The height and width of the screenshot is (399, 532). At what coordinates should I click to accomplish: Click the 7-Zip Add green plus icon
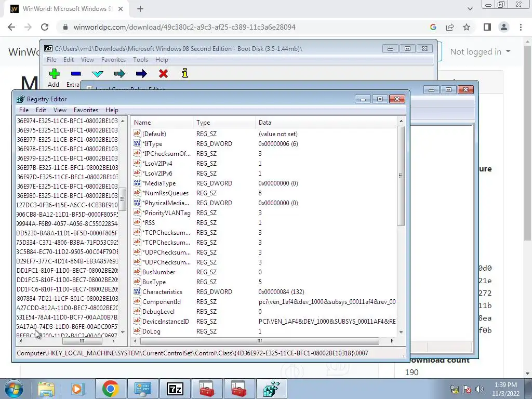[x=54, y=73]
